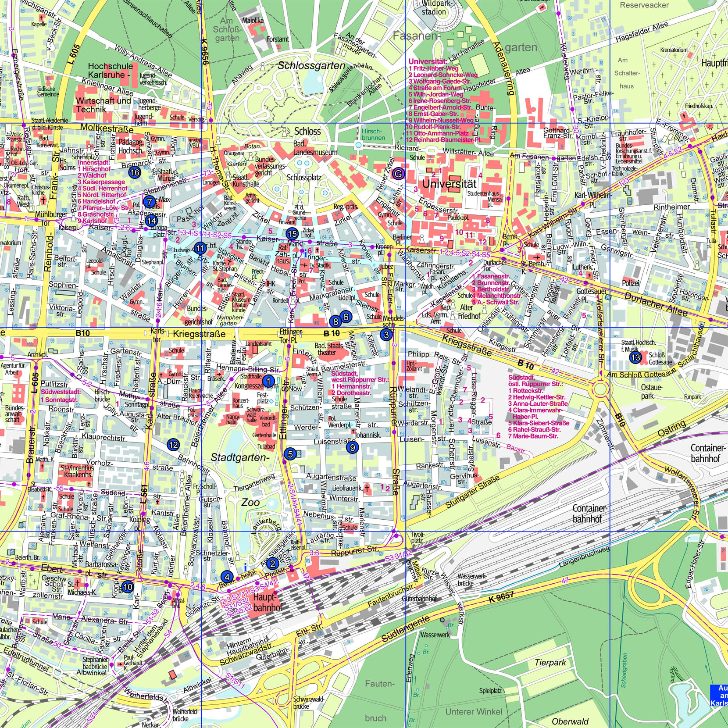Select marker 13 at Schloß Gottesaue
728x728 pixels.
[x=635, y=357]
